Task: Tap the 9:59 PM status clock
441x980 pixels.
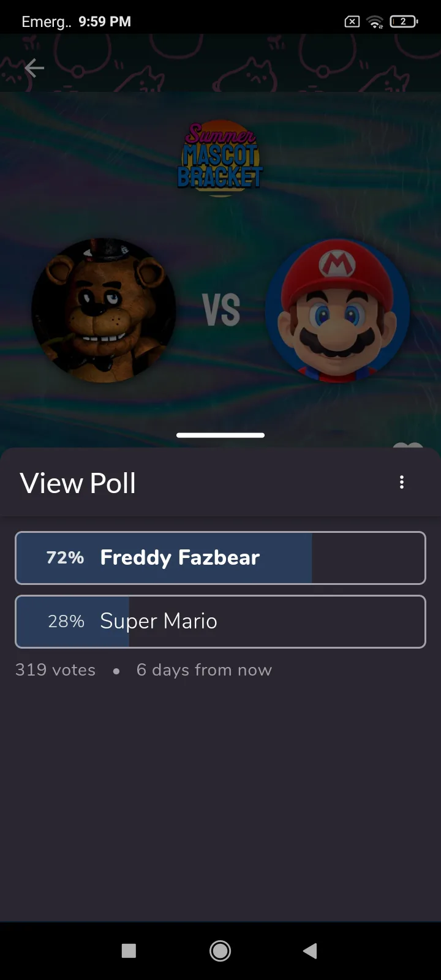Action: coord(105,22)
